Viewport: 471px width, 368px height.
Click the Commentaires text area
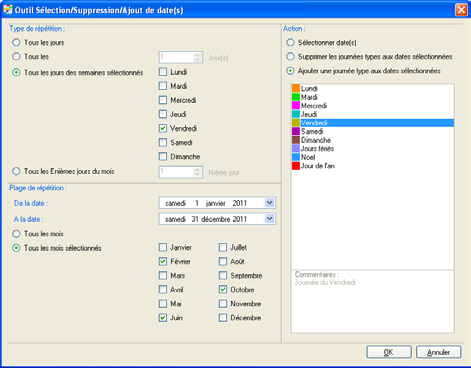372,301
